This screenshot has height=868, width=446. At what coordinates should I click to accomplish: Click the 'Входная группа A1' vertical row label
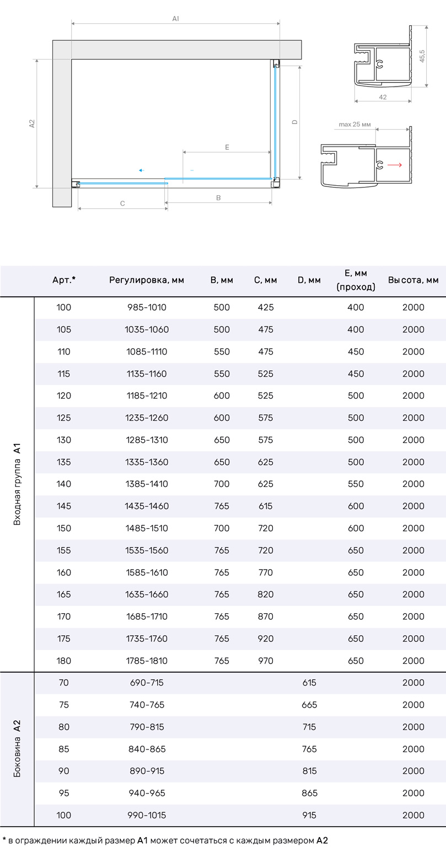[17, 484]
